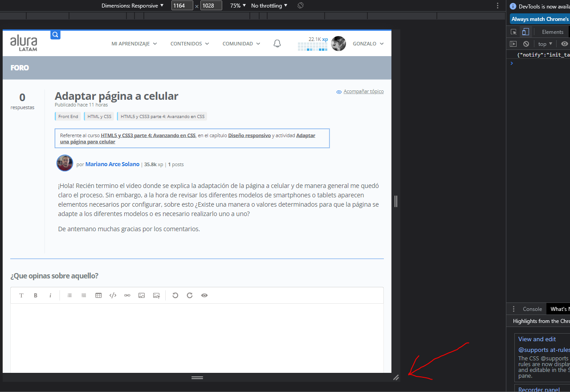This screenshot has width=570, height=392.
Task: Select the DevTools inspect element tool
Action: pos(513,32)
